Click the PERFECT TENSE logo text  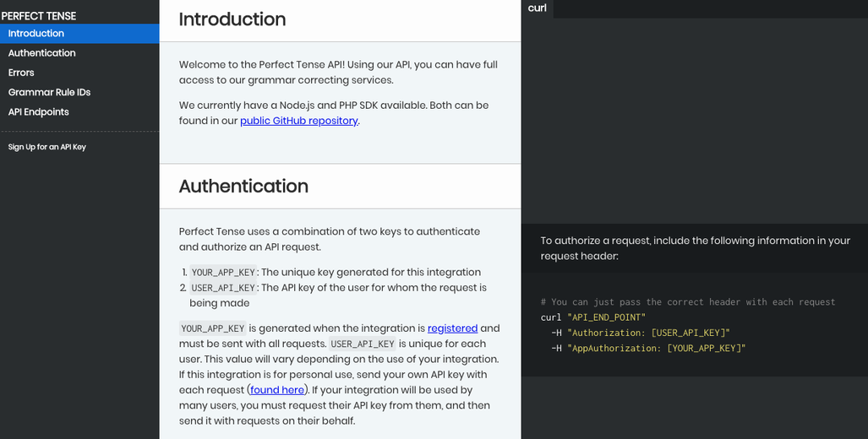[39, 16]
